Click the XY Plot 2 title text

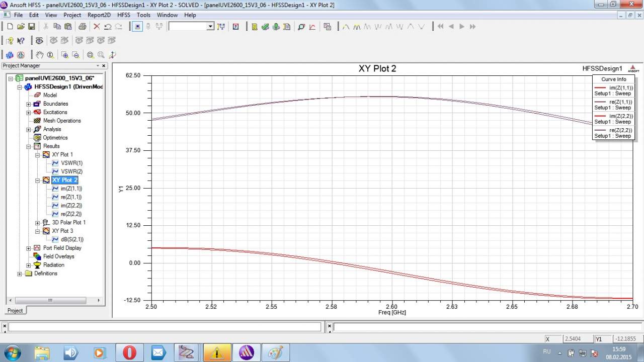[377, 69]
